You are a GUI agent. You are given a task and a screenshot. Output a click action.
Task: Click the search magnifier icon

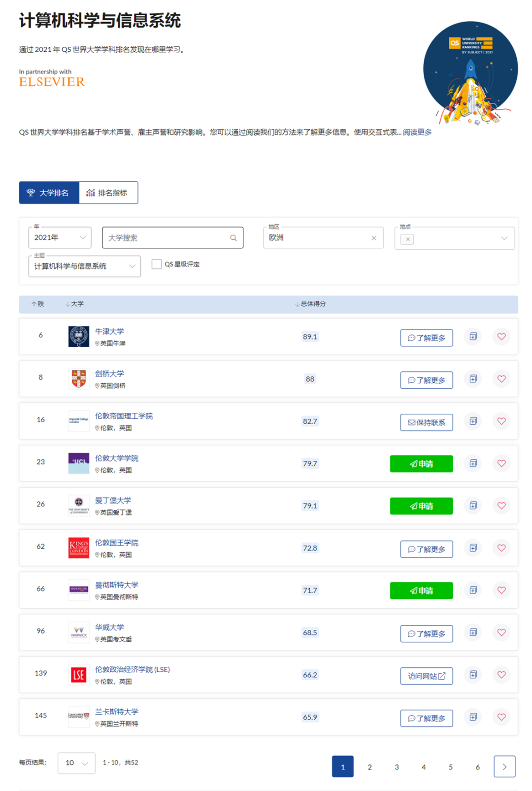click(x=233, y=238)
